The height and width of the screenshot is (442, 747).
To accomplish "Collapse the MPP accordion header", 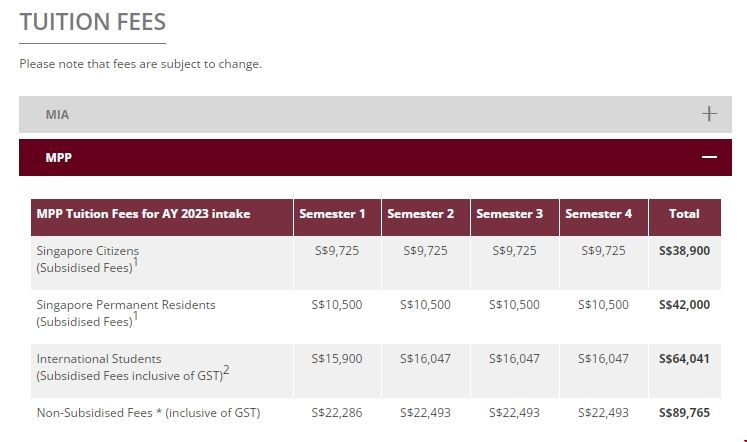I will tap(59, 158).
